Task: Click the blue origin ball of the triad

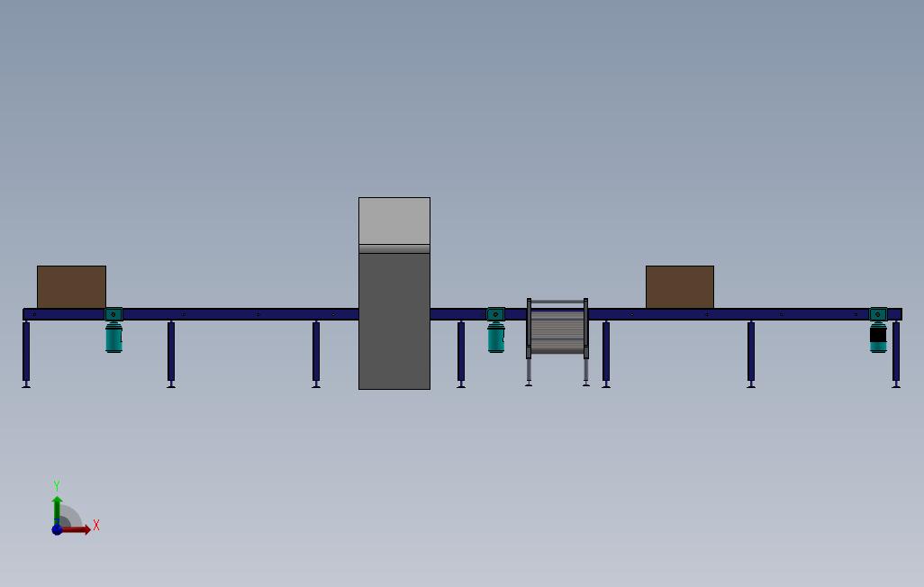Action: pyautogui.click(x=57, y=529)
